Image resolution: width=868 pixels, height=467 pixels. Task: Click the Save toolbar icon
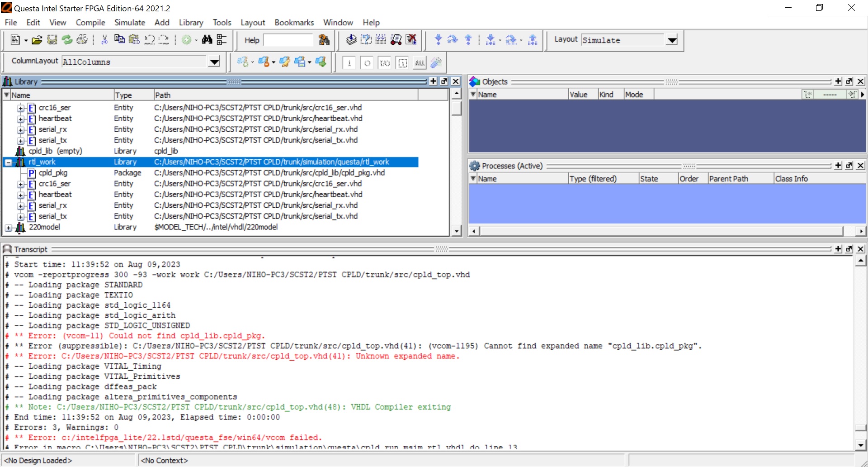pyautogui.click(x=52, y=40)
